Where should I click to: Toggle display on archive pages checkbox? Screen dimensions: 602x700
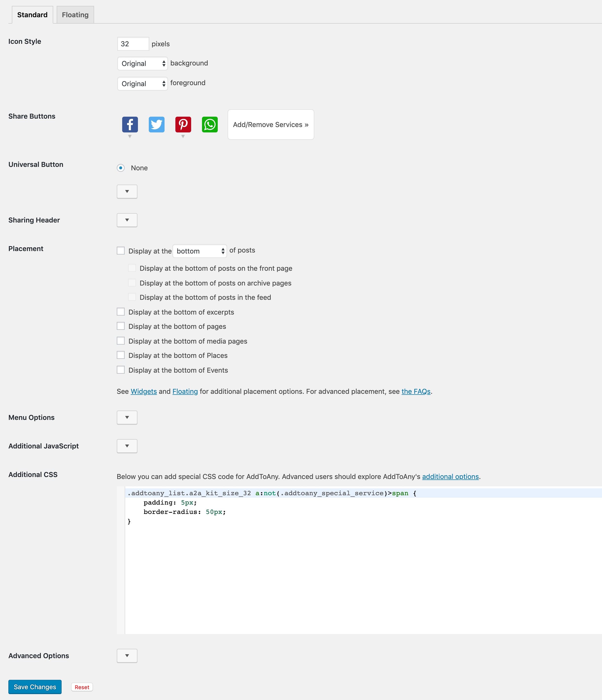tap(132, 283)
